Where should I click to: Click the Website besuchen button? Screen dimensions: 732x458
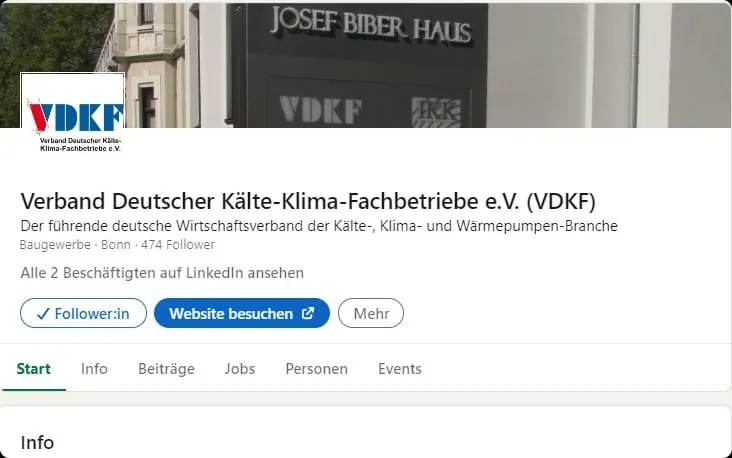click(x=242, y=313)
